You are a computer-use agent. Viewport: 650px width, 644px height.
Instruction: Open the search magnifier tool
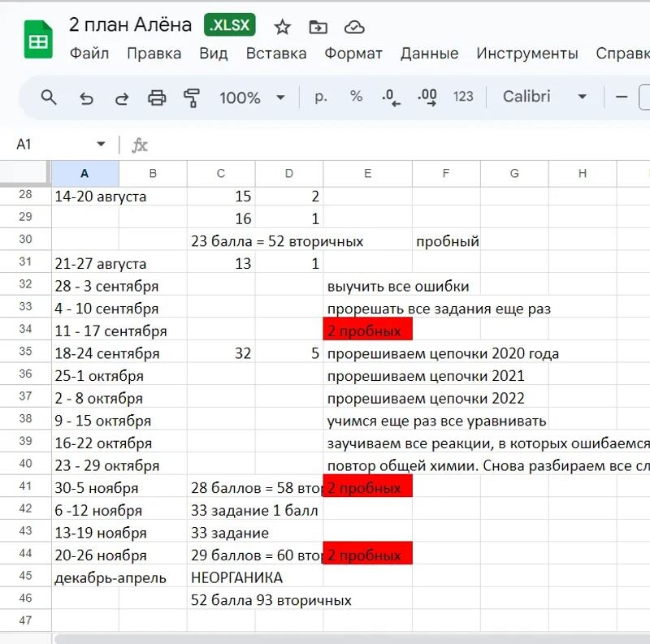[49, 97]
